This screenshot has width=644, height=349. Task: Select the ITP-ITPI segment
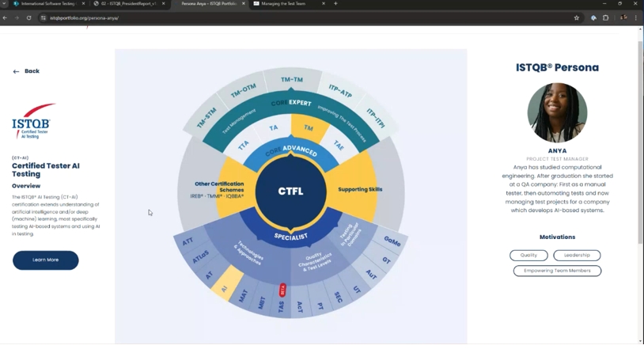click(x=375, y=118)
